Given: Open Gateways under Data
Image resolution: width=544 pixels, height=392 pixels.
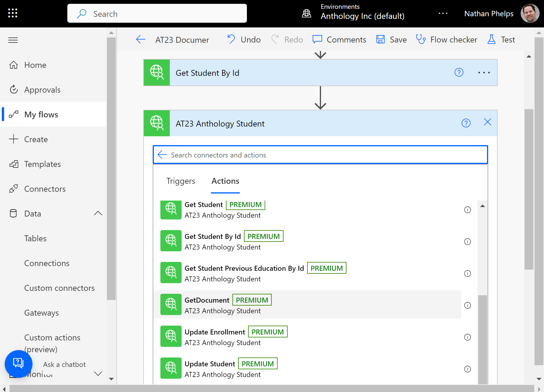Looking at the screenshot, I should [x=41, y=313].
